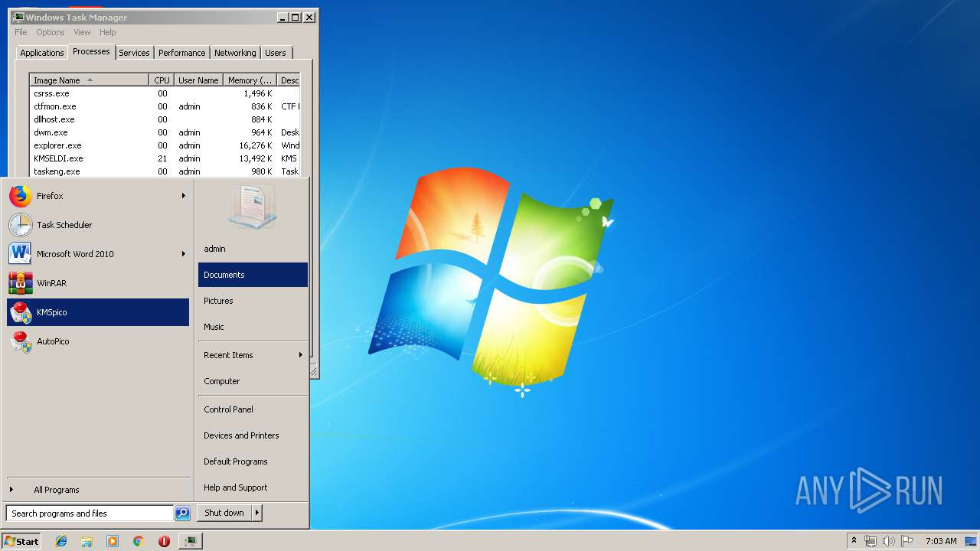Image resolution: width=980 pixels, height=551 pixels.
Task: Open Control Panel
Action: click(253, 409)
